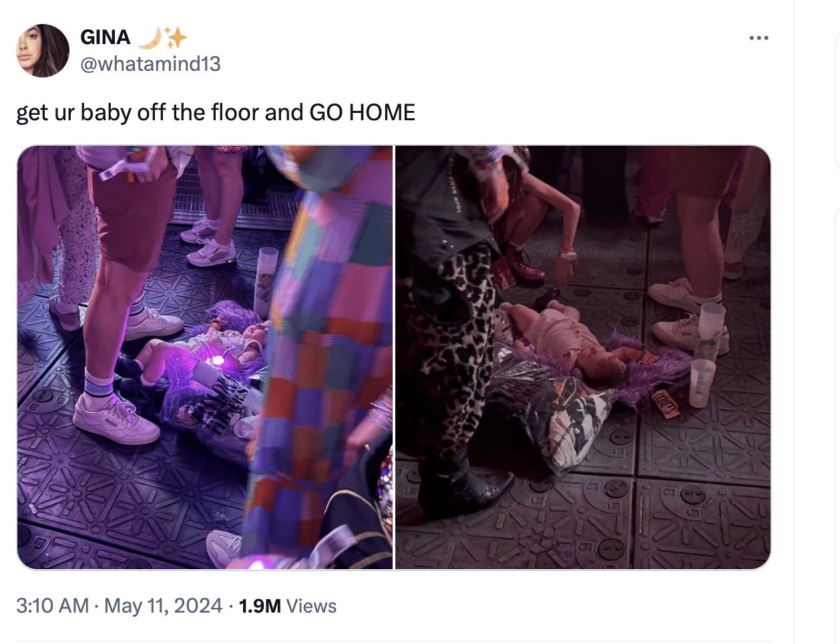The width and height of the screenshot is (840, 644).
Task: Click the May 11, 2024 date
Action: [x=164, y=606]
